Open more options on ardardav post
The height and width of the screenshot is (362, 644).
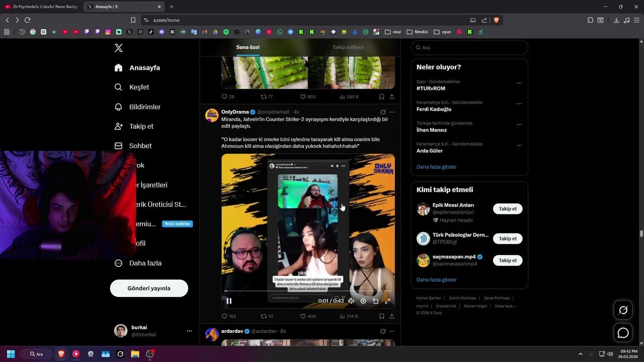[392, 331]
